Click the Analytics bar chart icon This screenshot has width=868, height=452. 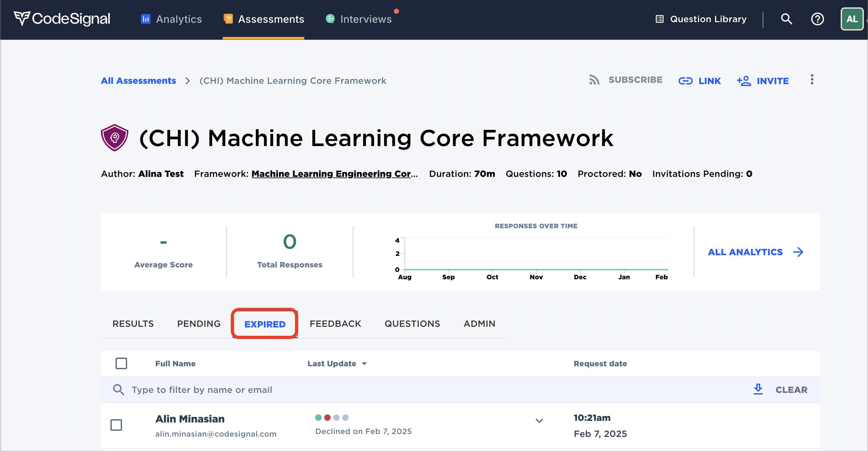pyautogui.click(x=145, y=19)
